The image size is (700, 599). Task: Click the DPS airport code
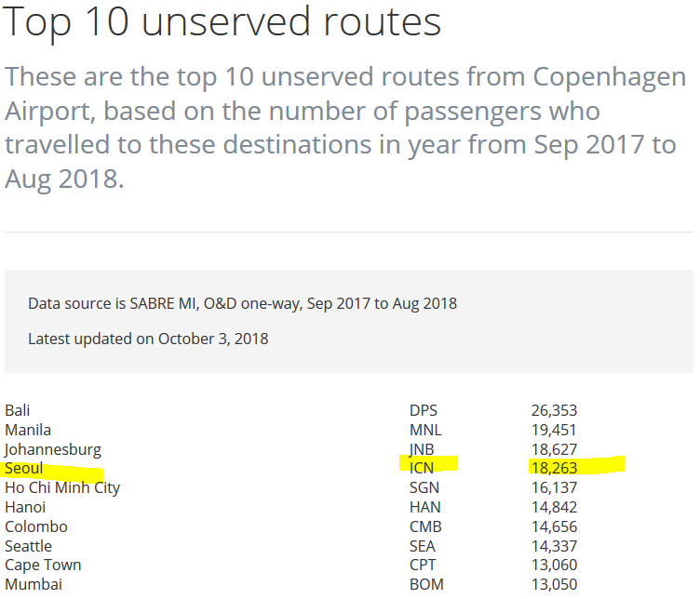click(424, 410)
